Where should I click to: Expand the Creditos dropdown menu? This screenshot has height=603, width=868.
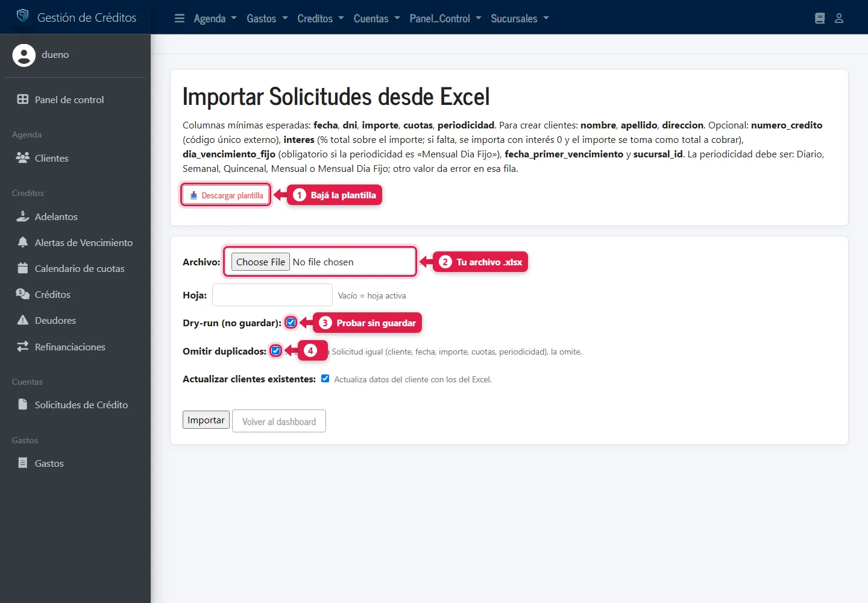[x=321, y=19]
